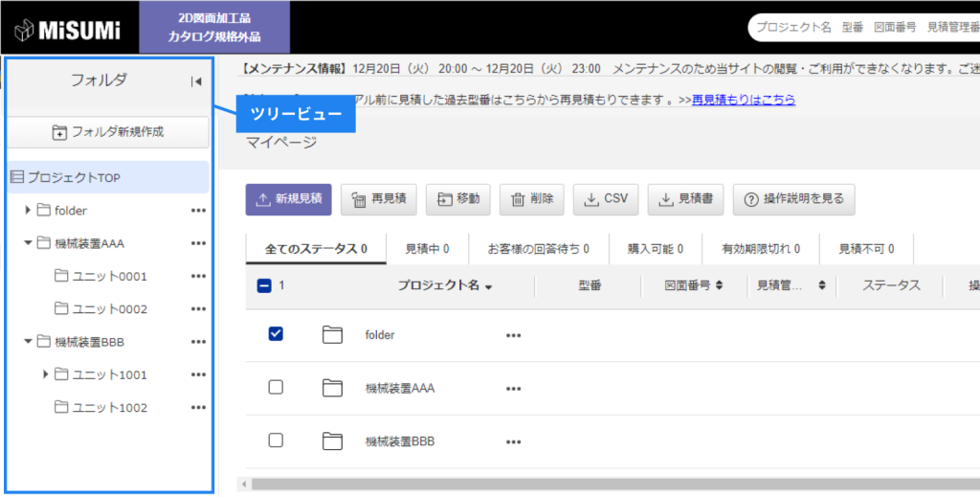This screenshot has height=497, width=980.
Task: Click the ステータス column header
Action: tap(891, 285)
